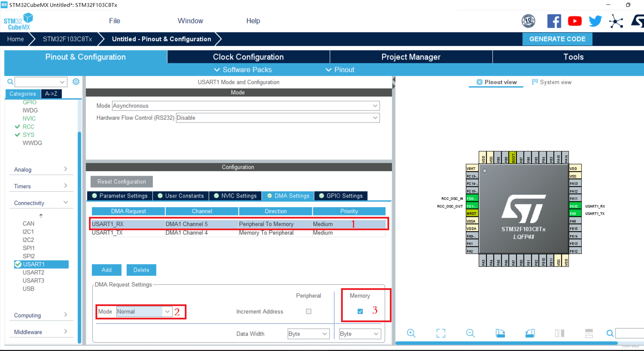
Task: Toggle Peripheral increment address checkbox
Action: pos(309,312)
